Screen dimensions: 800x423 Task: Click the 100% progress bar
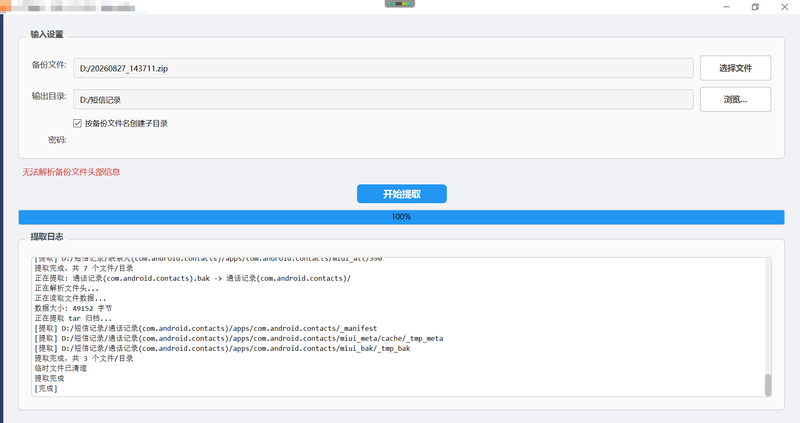pos(402,217)
